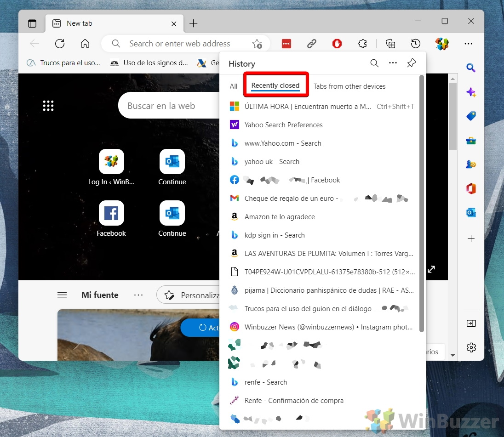This screenshot has height=437, width=504.
Task: Reopen Yahoo Search Preferences entry
Action: point(322,125)
